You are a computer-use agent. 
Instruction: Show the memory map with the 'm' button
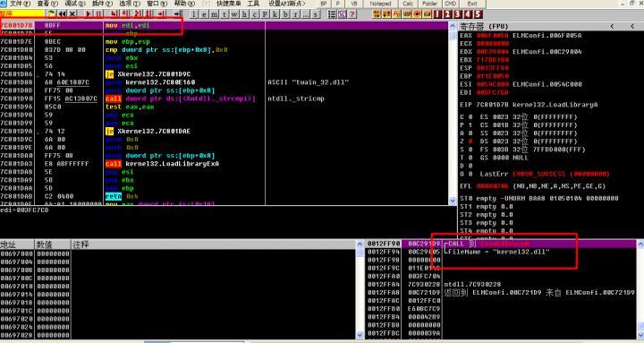coord(214,14)
